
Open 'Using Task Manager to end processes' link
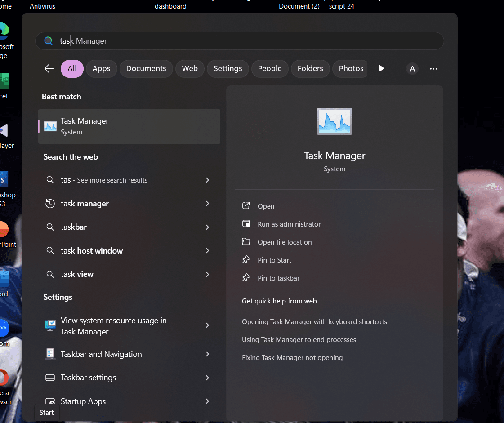(x=299, y=340)
